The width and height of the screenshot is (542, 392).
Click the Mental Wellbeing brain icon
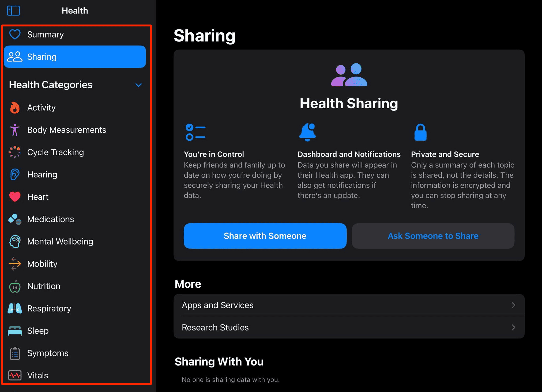[15, 242]
